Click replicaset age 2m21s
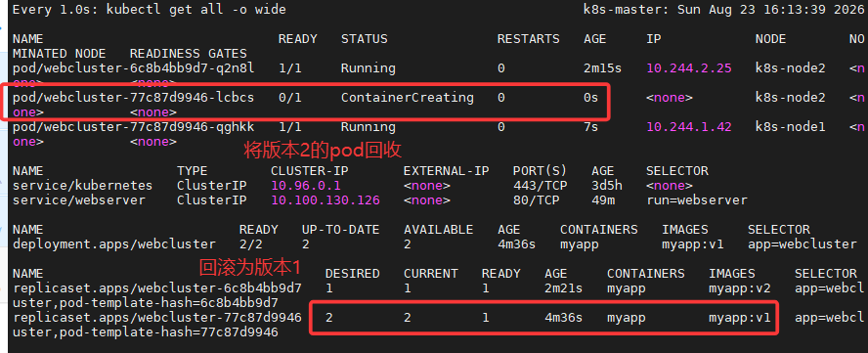Image resolution: width=868 pixels, height=353 pixels. 564,288
